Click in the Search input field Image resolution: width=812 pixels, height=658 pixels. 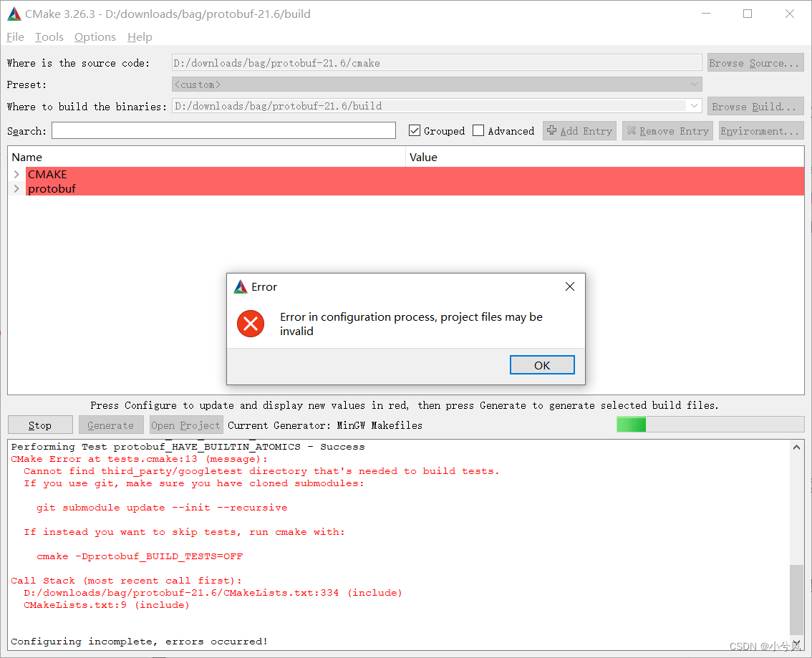click(223, 130)
